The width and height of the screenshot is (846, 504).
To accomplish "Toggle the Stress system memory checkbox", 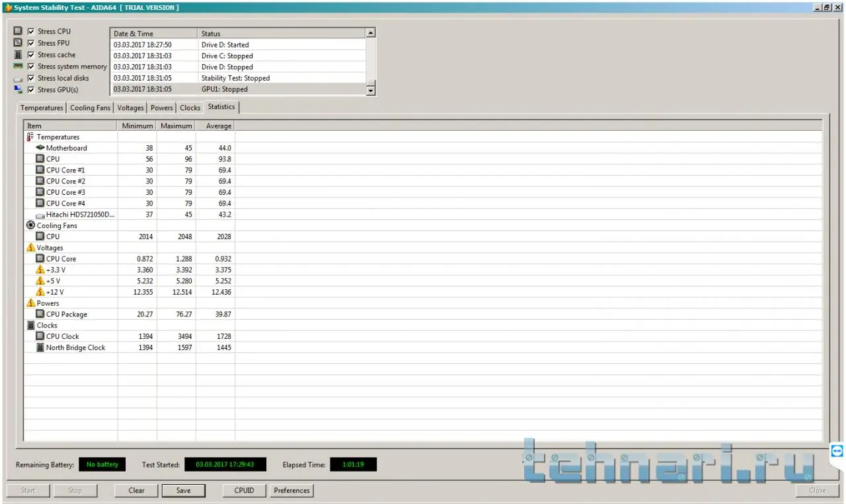I will [x=30, y=66].
